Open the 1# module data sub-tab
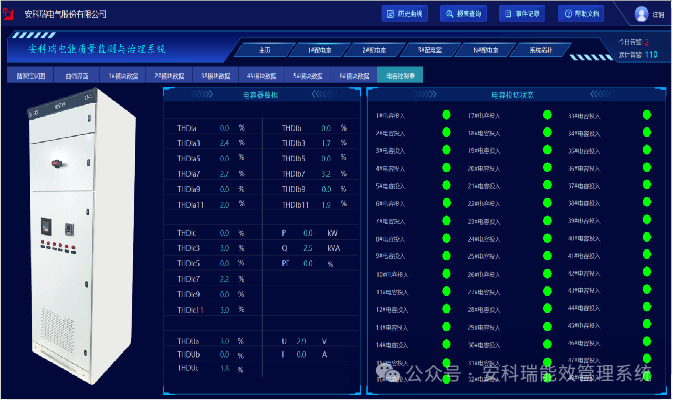The height and width of the screenshot is (400, 673). [x=123, y=76]
